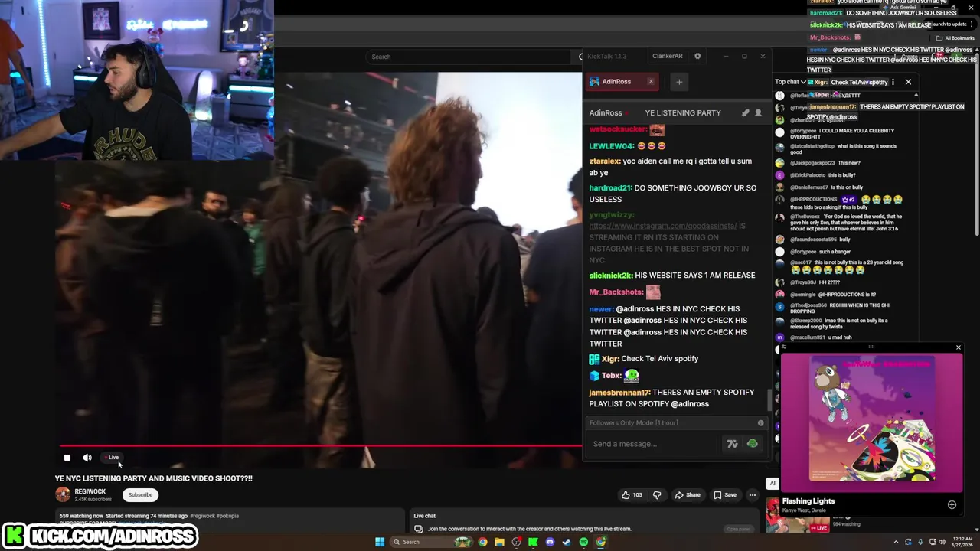This screenshot has width=980, height=551.
Task: Click username hardroad21 in KickTalk chat
Action: coord(610,188)
